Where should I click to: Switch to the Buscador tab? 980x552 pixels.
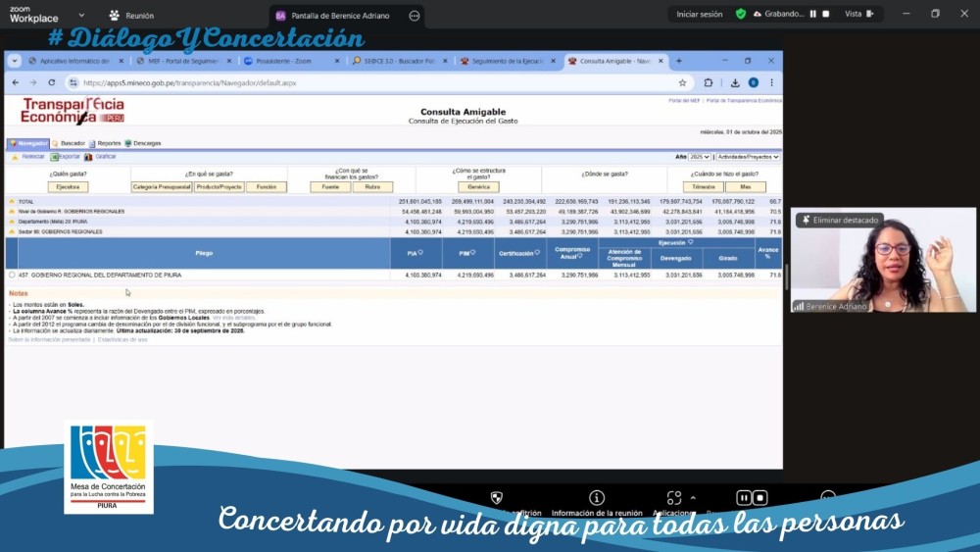(69, 143)
